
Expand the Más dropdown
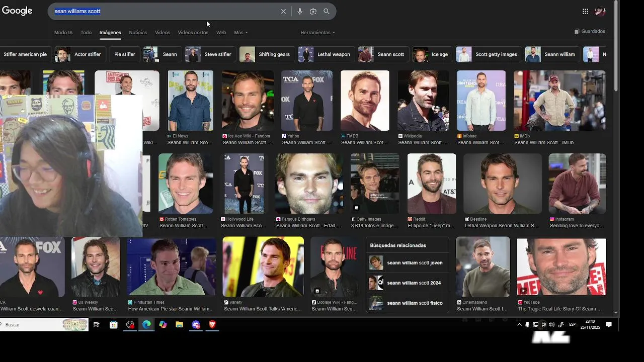pyautogui.click(x=240, y=32)
